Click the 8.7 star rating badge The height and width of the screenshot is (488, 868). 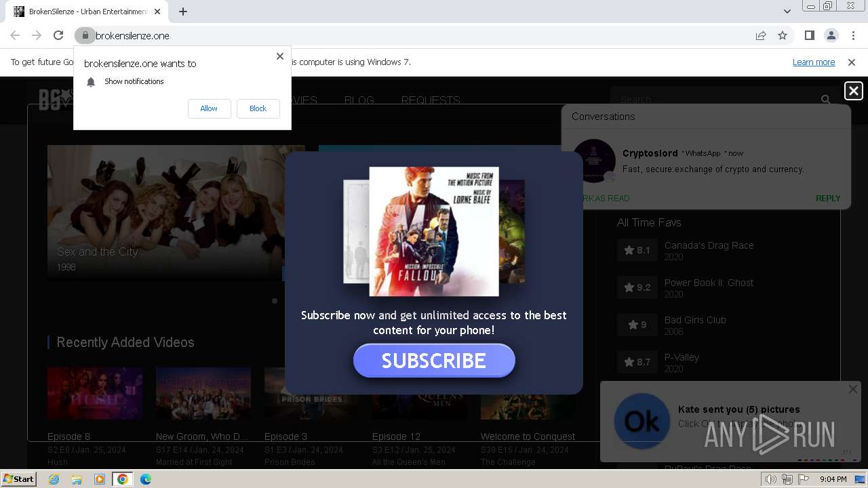637,362
